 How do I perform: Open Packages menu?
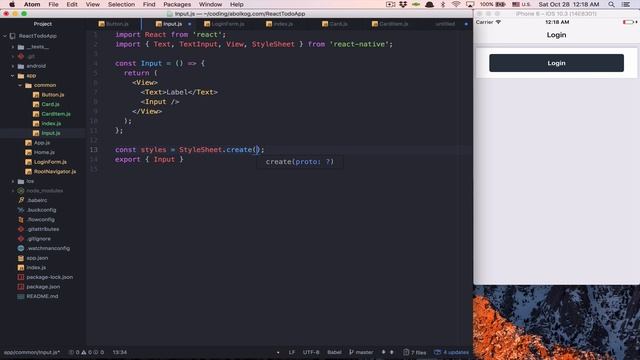(177, 4)
